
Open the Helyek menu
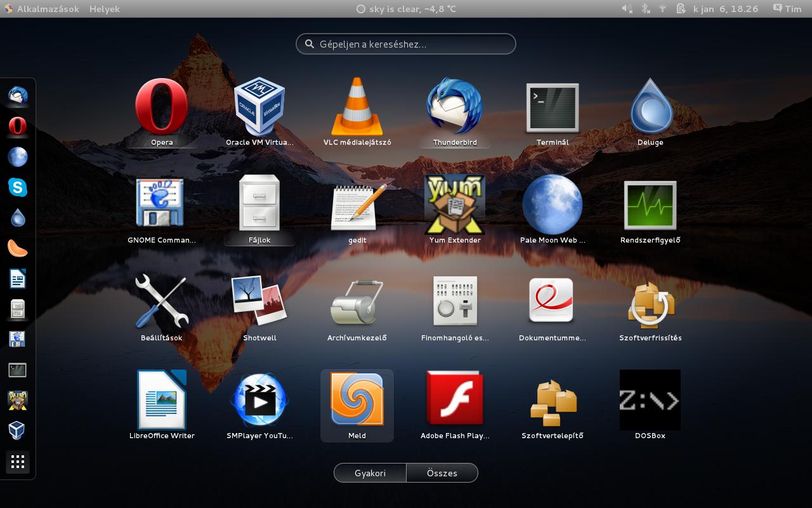(105, 9)
